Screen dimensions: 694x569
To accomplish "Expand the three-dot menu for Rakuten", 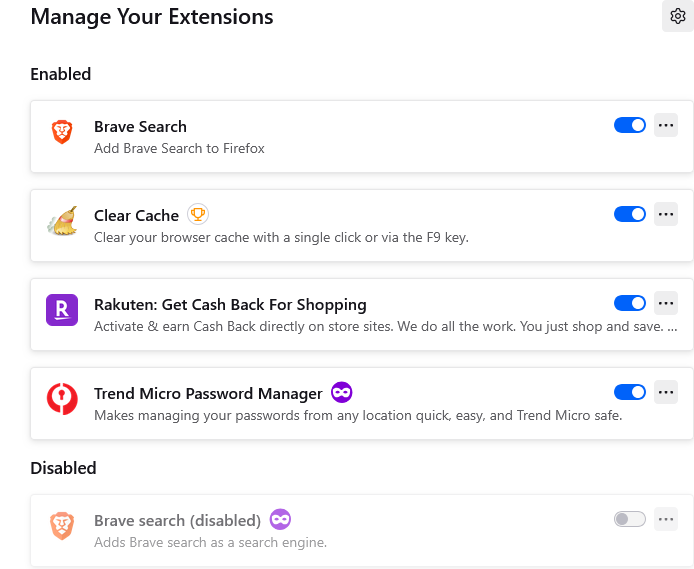I will tap(666, 303).
